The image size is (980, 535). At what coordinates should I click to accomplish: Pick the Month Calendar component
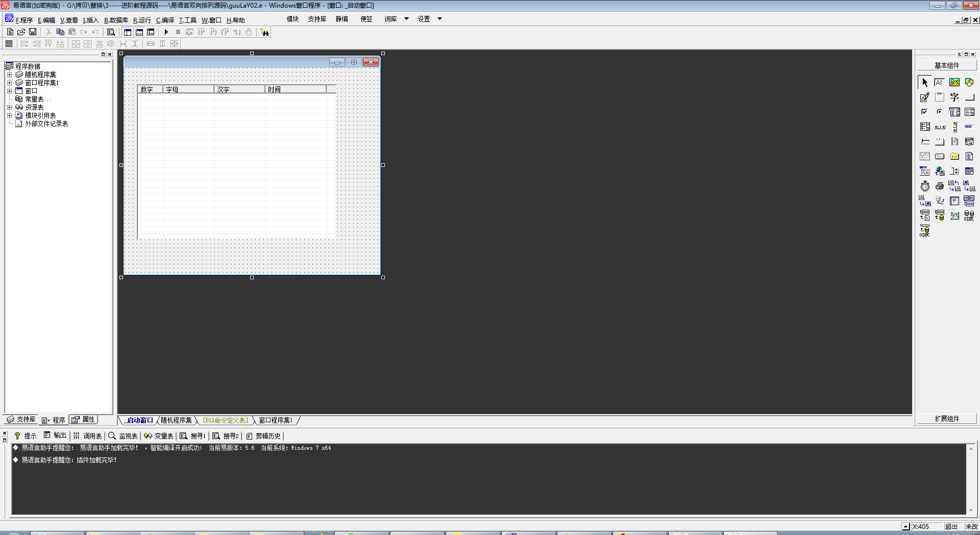pyautogui.click(x=925, y=156)
